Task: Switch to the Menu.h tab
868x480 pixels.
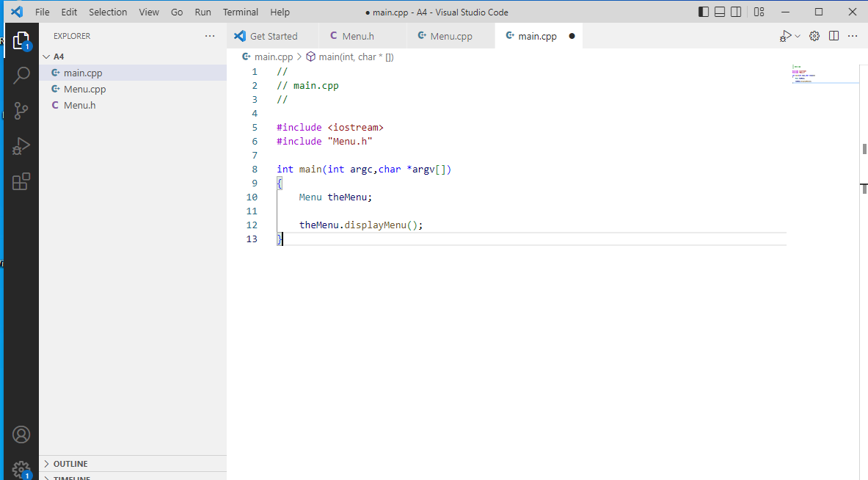Action: pyautogui.click(x=357, y=36)
